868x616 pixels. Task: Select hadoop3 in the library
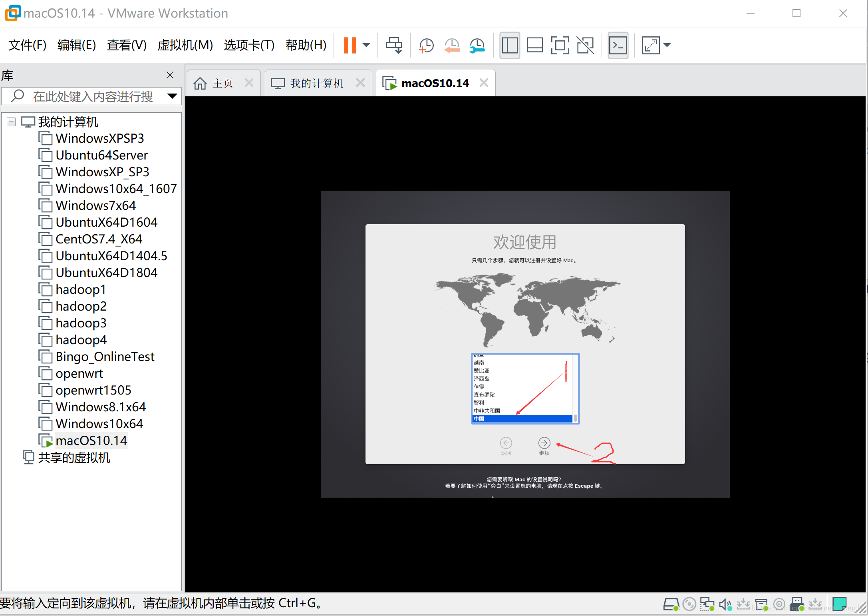click(81, 323)
